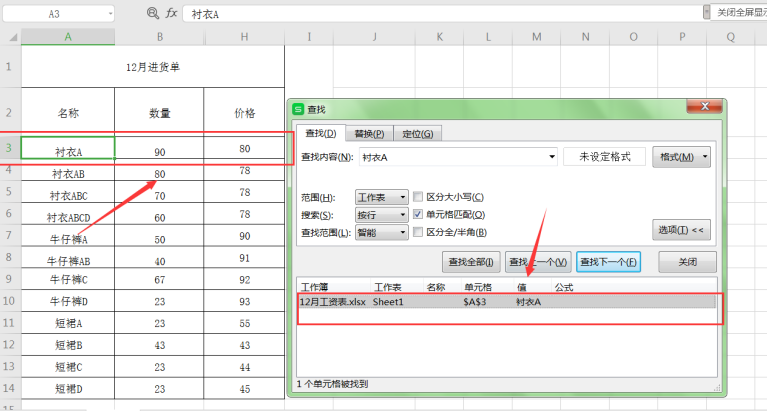Select column header H
The image size is (767, 411).
pyautogui.click(x=244, y=37)
